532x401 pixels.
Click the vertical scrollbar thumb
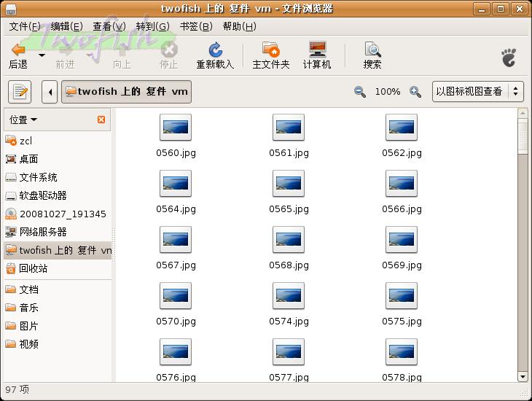[523, 136]
